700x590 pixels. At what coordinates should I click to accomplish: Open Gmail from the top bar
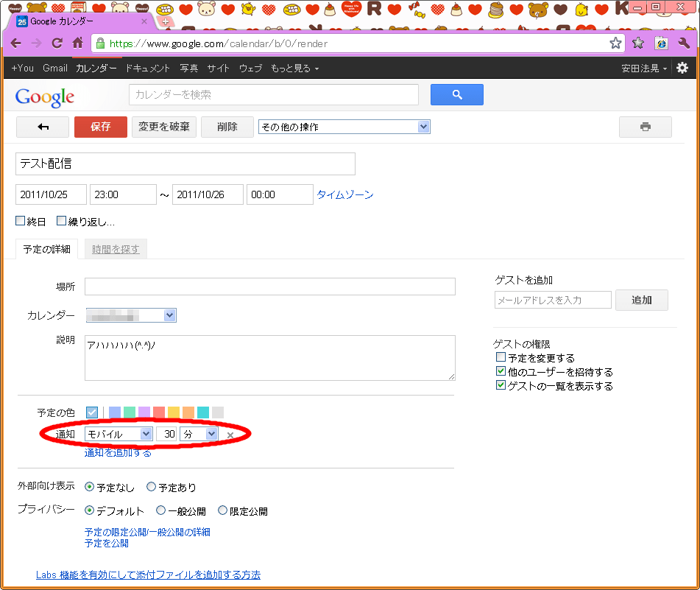coord(55,68)
